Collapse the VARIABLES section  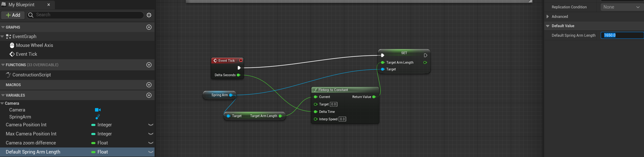point(3,95)
